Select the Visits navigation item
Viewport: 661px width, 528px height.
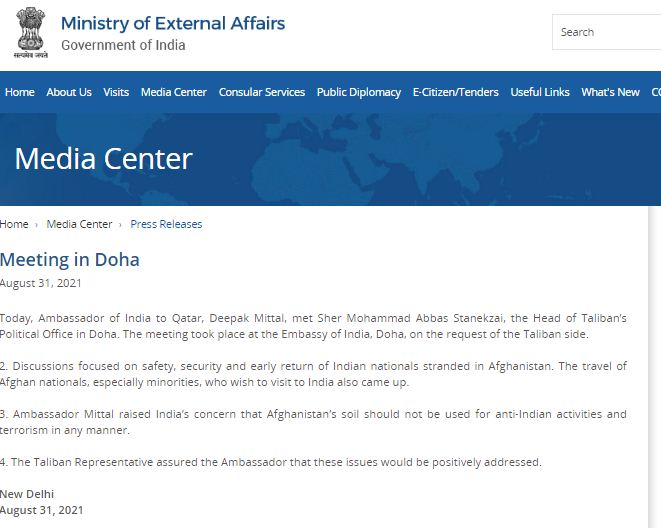tap(116, 92)
